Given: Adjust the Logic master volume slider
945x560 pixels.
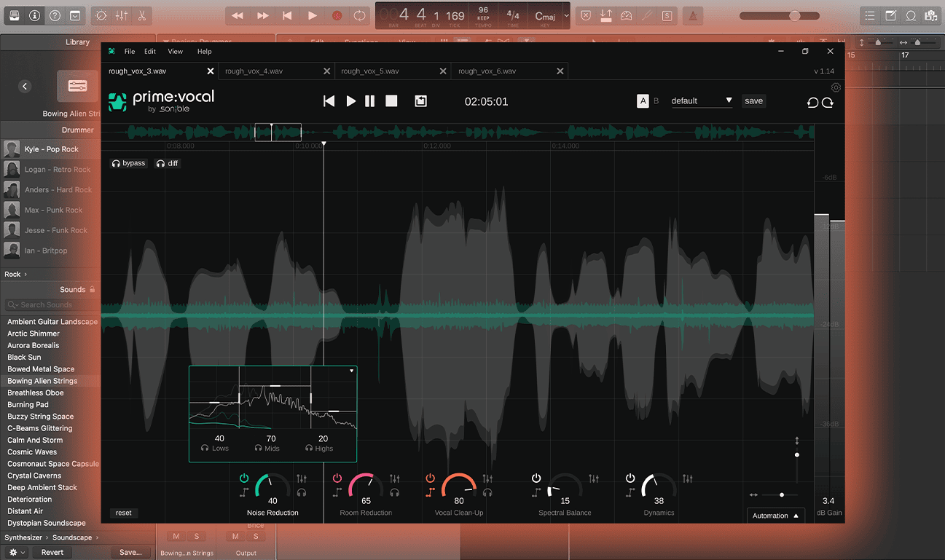Looking at the screenshot, I should 780,15.
